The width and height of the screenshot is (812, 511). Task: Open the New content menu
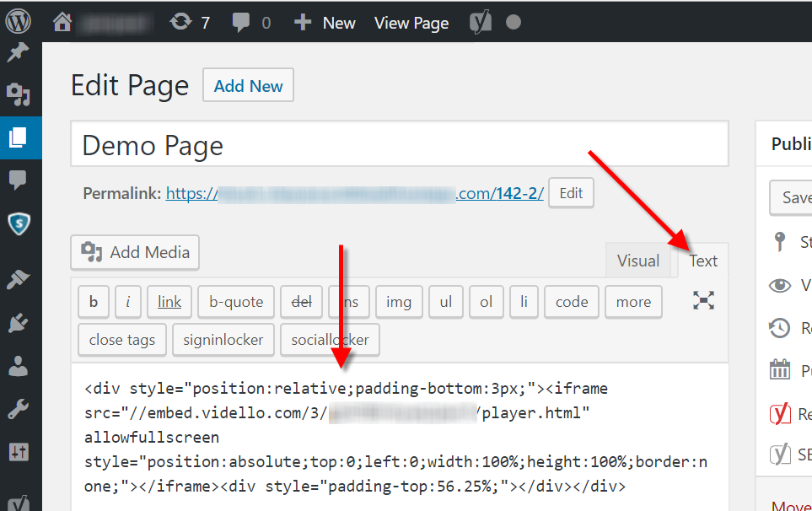pyautogui.click(x=325, y=22)
